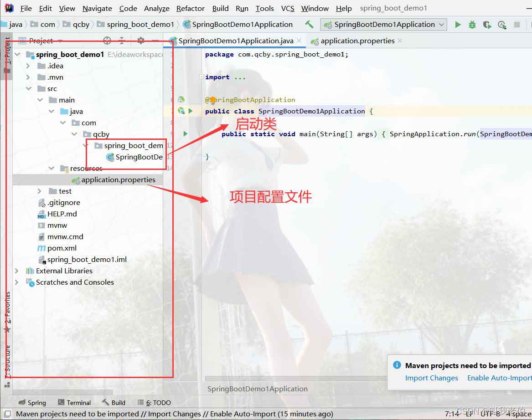Image resolution: width=532 pixels, height=420 pixels.
Task: Click the run gutter arrow beside main method
Action: point(185,133)
